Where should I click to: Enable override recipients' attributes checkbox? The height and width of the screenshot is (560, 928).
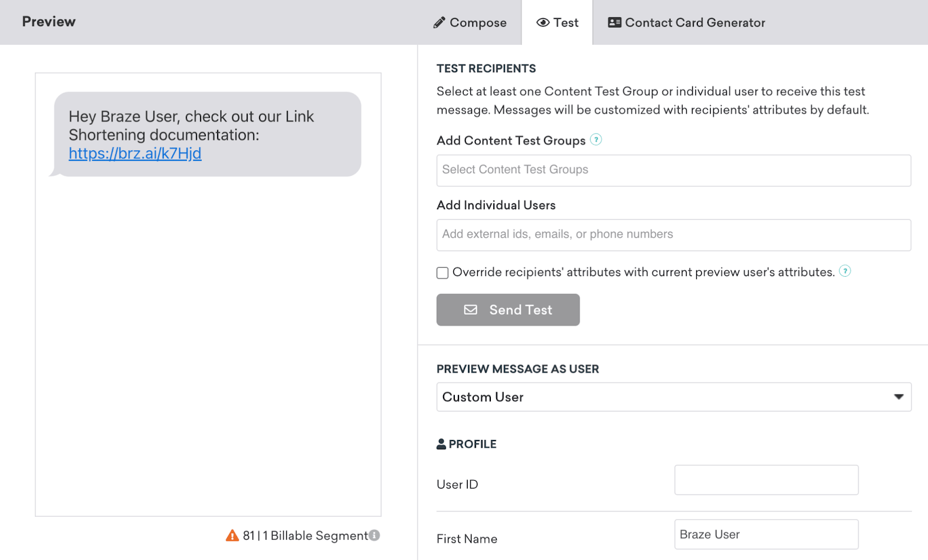tap(442, 273)
